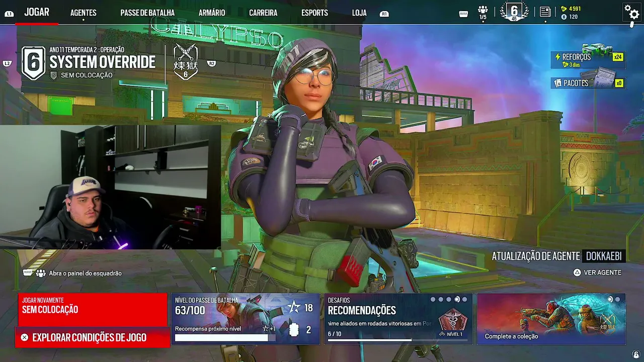
Task: Go to the Armário tab
Action: (x=212, y=13)
